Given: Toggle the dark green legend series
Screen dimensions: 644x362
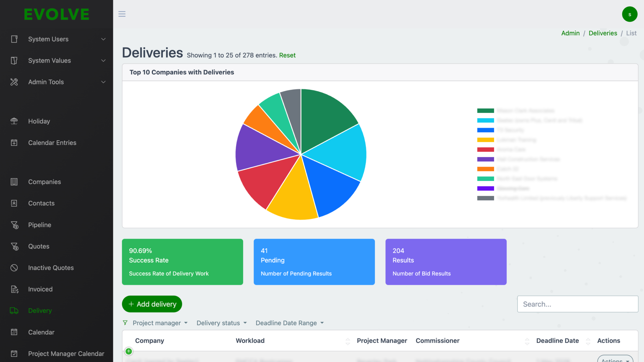Looking at the screenshot, I should click(485, 110).
